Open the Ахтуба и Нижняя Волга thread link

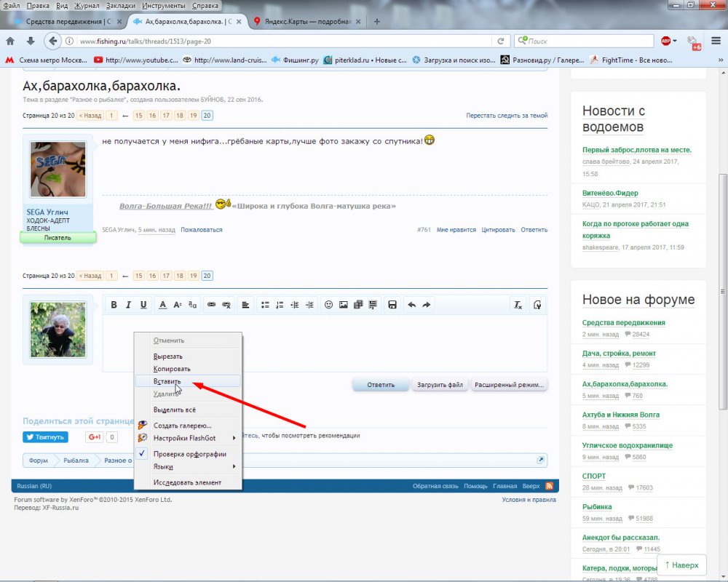click(x=621, y=415)
